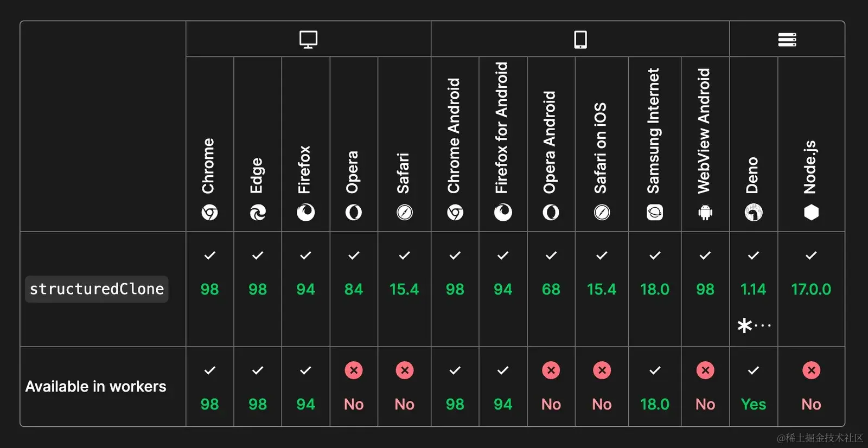Click the Samsung Internet browser icon
The image size is (868, 448).
(655, 213)
